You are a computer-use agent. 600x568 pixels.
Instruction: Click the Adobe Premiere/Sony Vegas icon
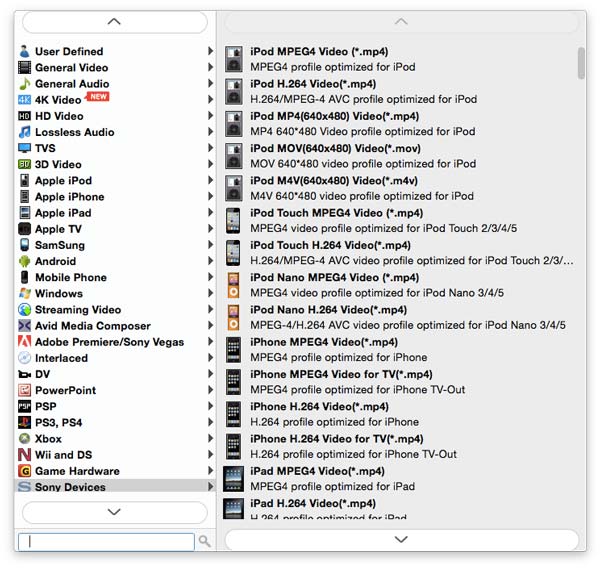click(x=24, y=342)
